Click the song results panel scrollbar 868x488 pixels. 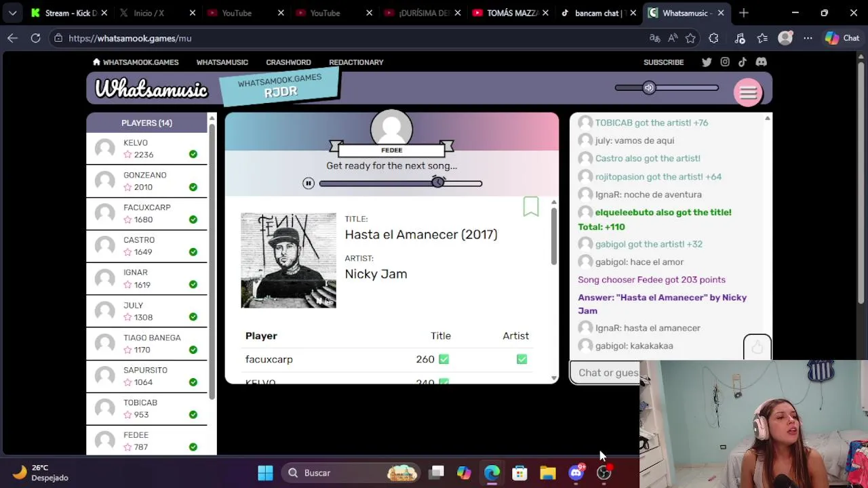pyautogui.click(x=554, y=236)
